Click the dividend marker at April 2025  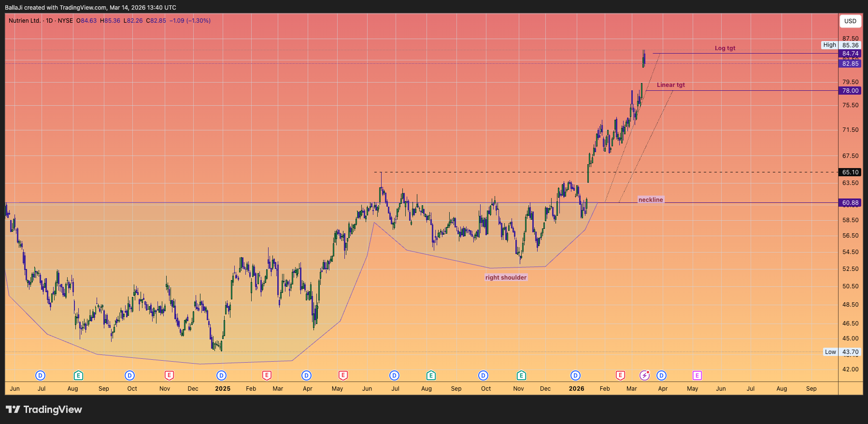[306, 375]
